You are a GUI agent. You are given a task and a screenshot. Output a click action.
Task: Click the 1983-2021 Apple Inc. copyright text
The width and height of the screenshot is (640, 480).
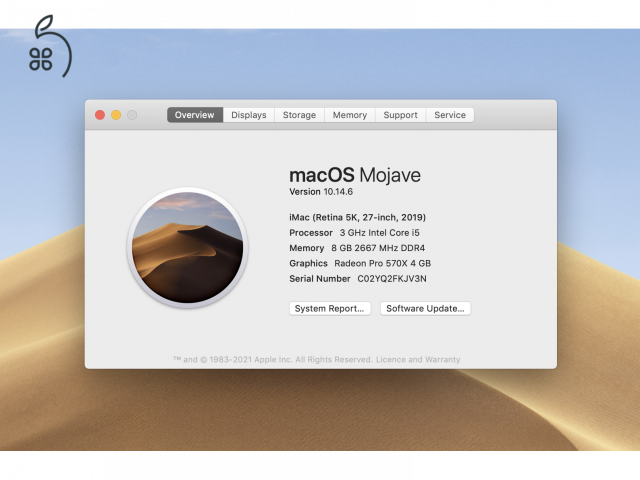point(273,360)
